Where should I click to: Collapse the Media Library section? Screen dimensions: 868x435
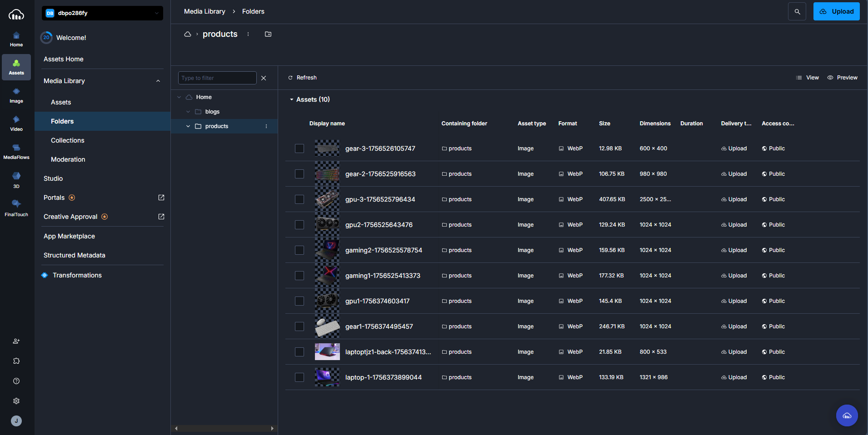point(158,81)
